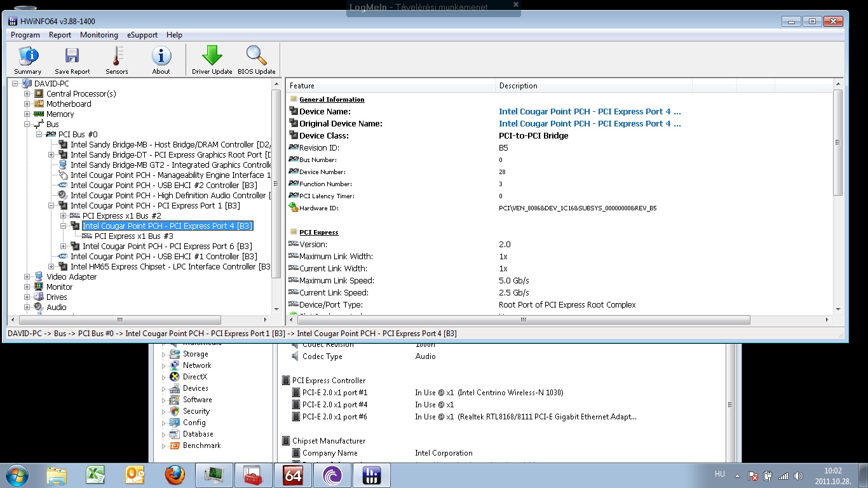
Task: Open the taskbar clock and date
Action: click(x=832, y=476)
